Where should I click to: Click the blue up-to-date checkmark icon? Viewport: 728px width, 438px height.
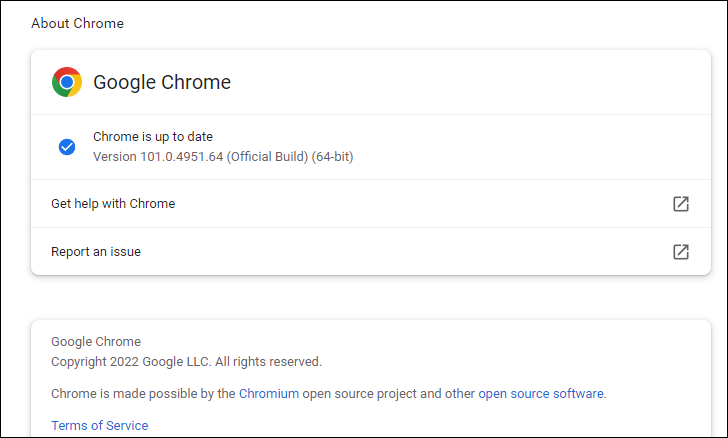67,147
